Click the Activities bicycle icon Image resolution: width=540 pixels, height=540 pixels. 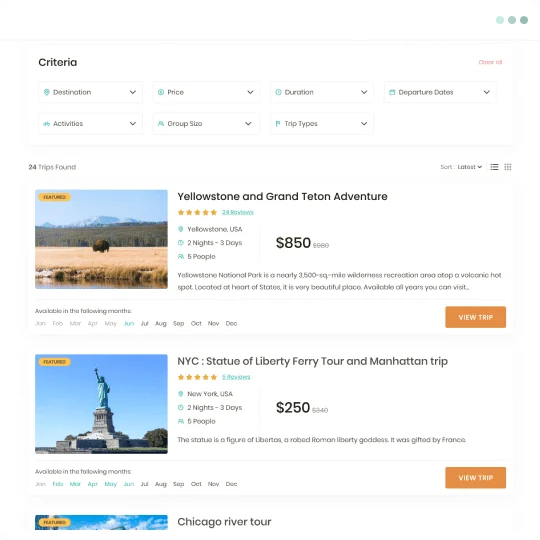point(46,124)
